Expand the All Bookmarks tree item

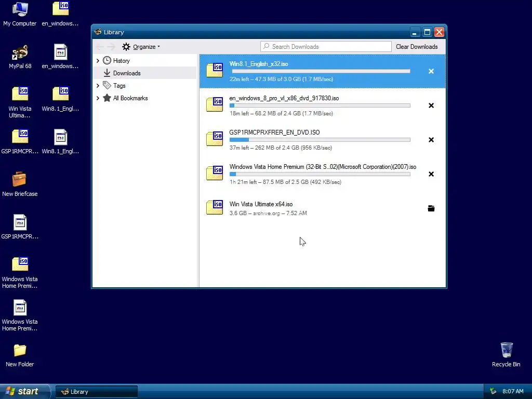point(98,98)
